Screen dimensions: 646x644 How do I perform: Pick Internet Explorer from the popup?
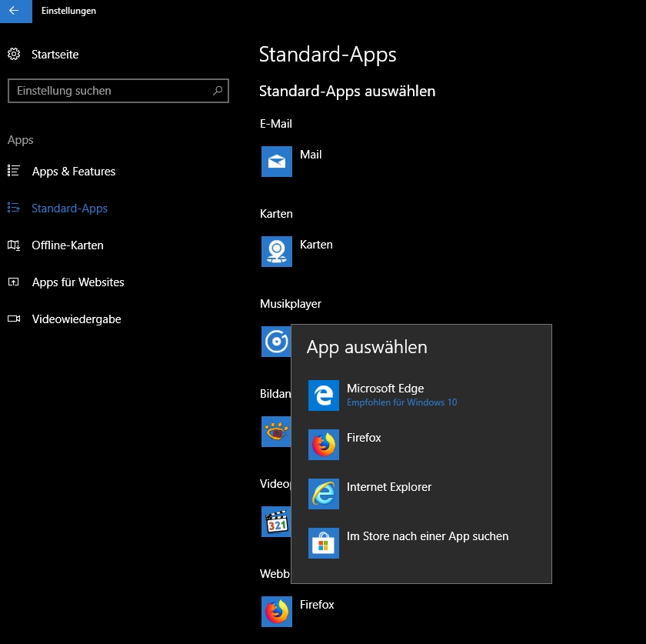click(x=388, y=493)
